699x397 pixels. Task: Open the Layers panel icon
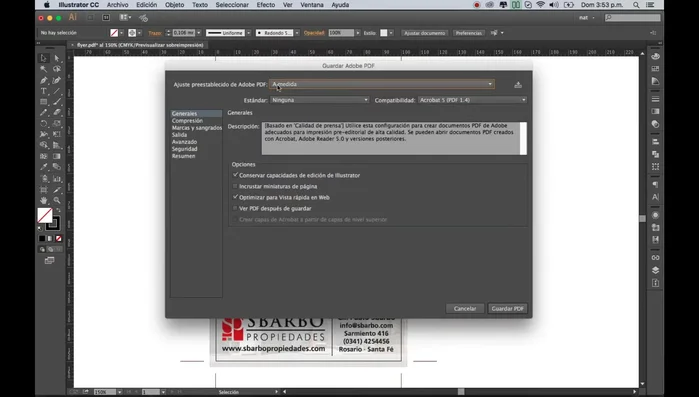point(655,270)
